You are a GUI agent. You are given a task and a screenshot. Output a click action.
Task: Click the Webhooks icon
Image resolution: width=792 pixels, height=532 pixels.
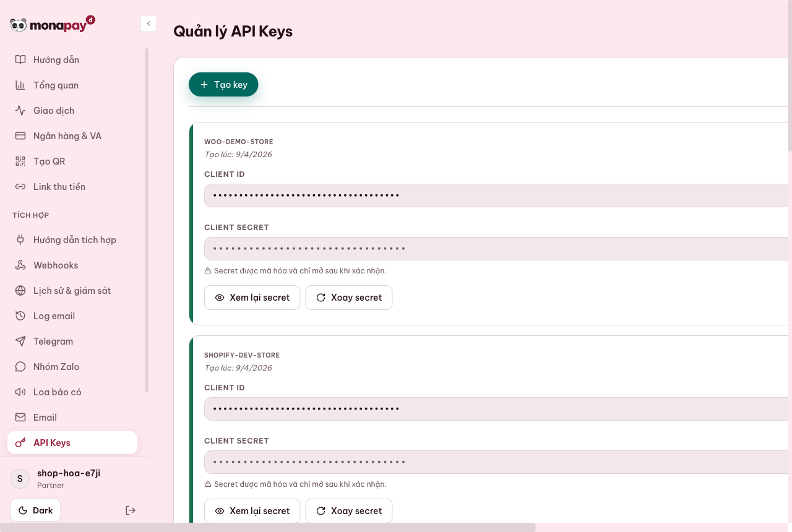click(x=20, y=265)
